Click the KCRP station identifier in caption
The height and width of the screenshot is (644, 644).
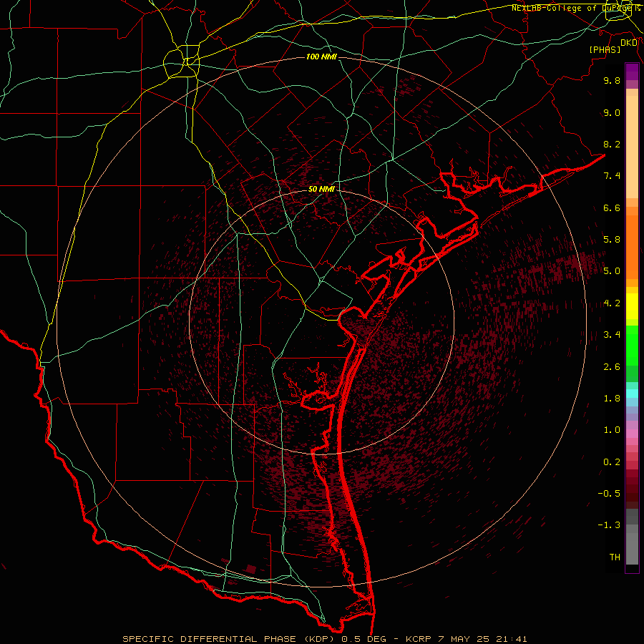click(419, 639)
